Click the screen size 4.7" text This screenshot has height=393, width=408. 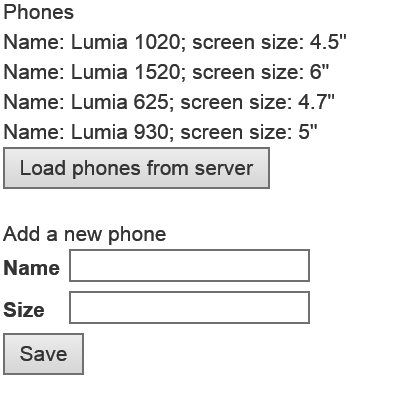tap(257, 102)
